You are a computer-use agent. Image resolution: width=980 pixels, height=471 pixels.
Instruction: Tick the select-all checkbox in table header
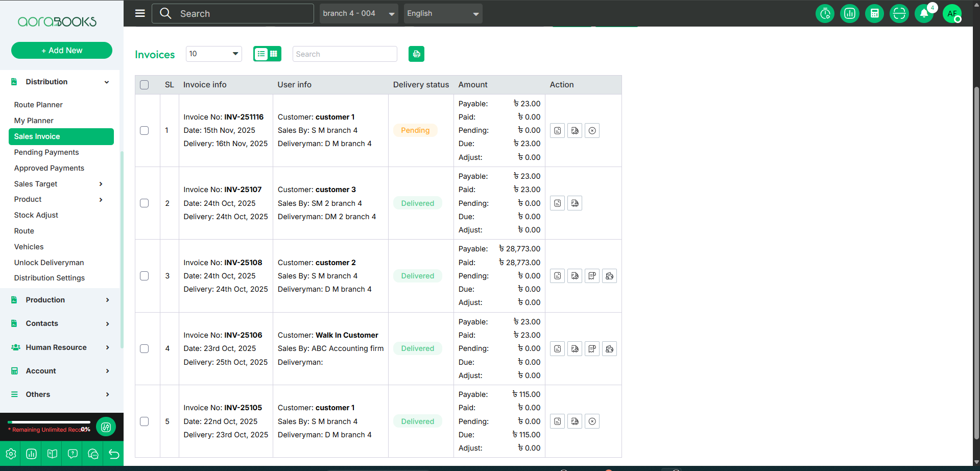145,85
